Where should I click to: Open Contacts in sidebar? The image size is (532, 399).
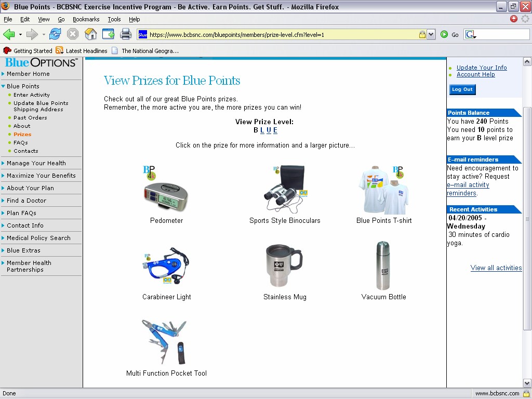point(26,151)
